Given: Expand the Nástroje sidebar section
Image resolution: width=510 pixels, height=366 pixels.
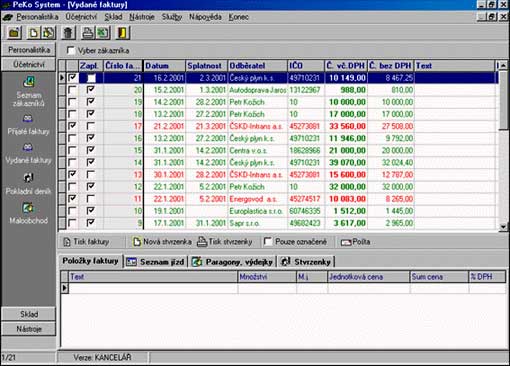Looking at the screenshot, I should (x=29, y=329).
